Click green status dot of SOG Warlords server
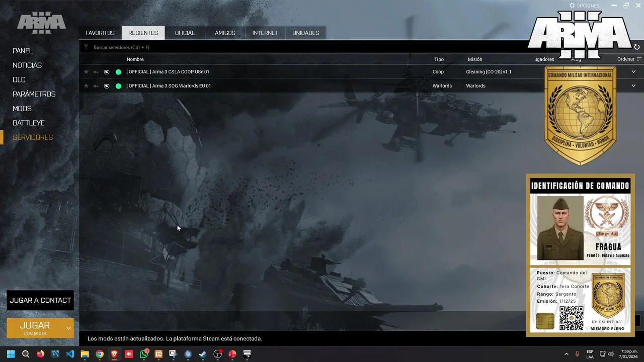Screen dimensions: 644x362 click(x=118, y=86)
